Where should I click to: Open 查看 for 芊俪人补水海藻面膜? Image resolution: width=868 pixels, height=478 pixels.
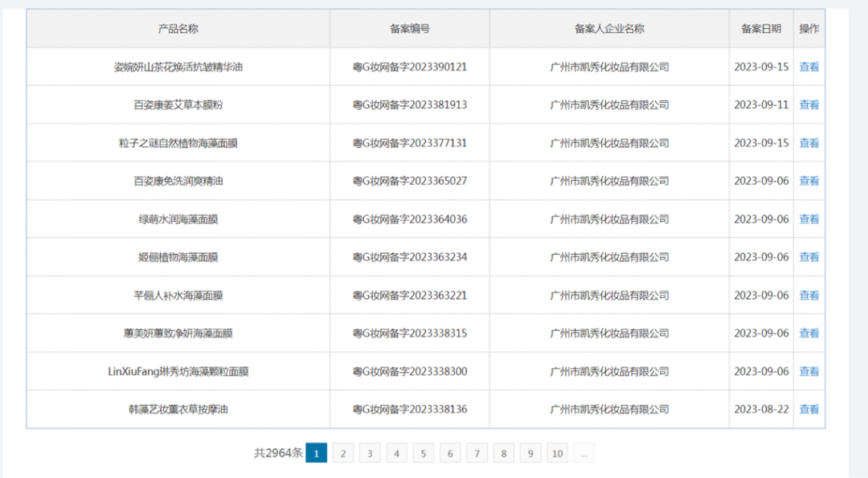click(x=809, y=295)
